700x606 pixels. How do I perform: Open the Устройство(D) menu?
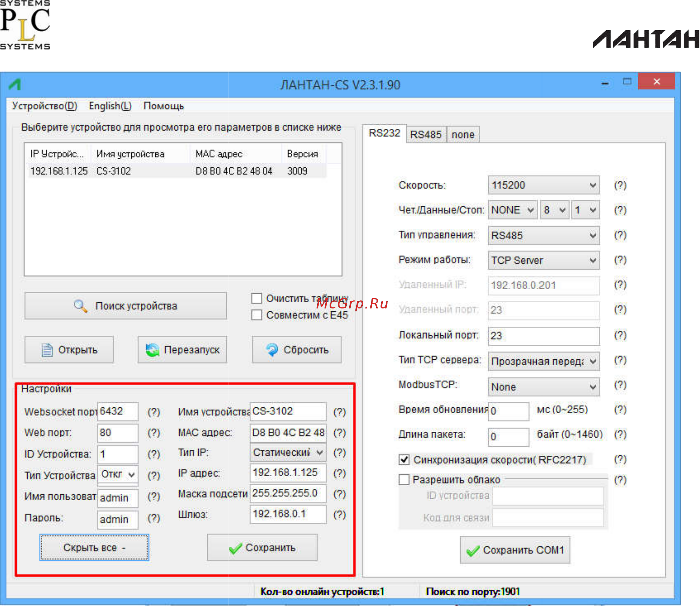click(x=45, y=106)
